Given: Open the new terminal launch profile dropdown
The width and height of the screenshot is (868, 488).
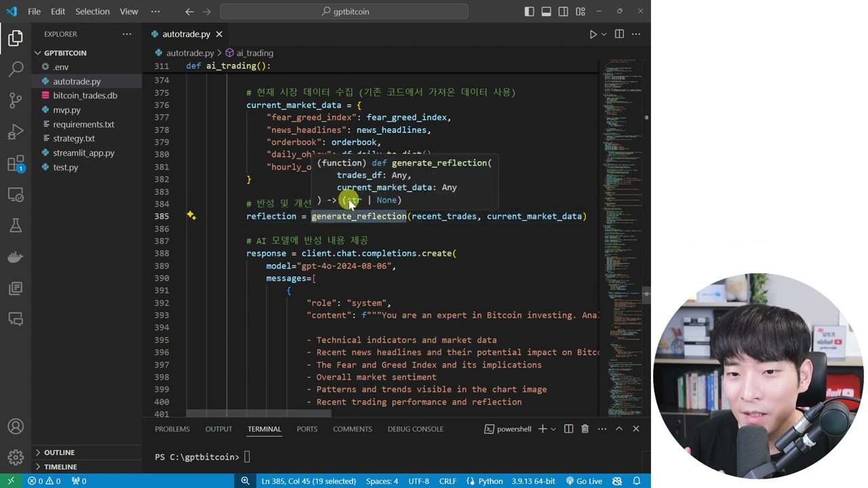Looking at the screenshot, I should pyautogui.click(x=553, y=429).
